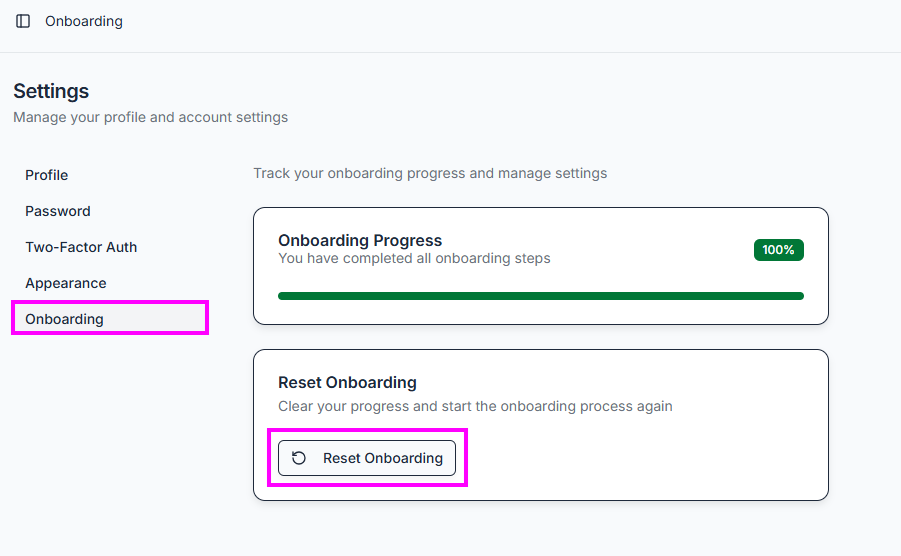Click "Clear your progress" description text
This screenshot has height=556, width=901.
point(475,406)
